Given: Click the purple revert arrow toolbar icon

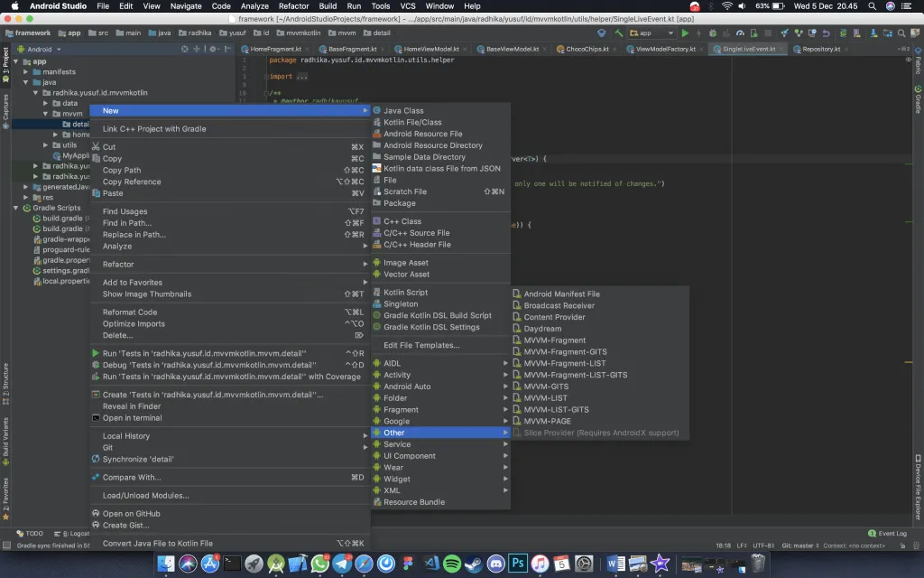Looking at the screenshot, I should pos(827,33).
